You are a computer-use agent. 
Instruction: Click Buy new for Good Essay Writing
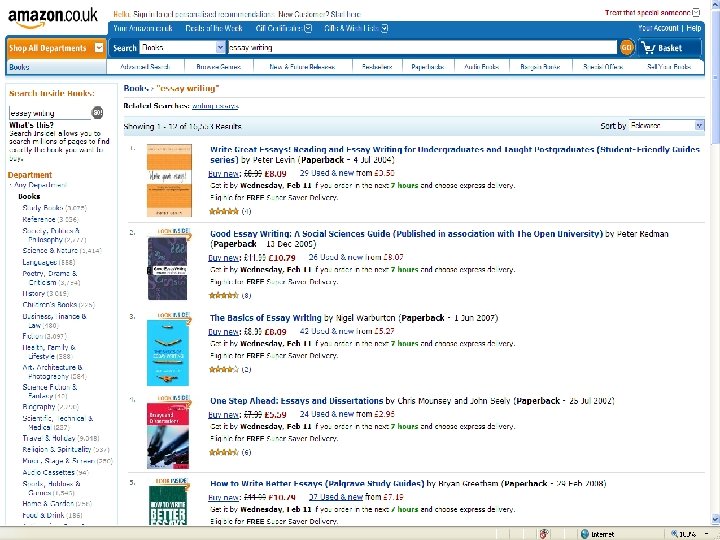[223, 258]
